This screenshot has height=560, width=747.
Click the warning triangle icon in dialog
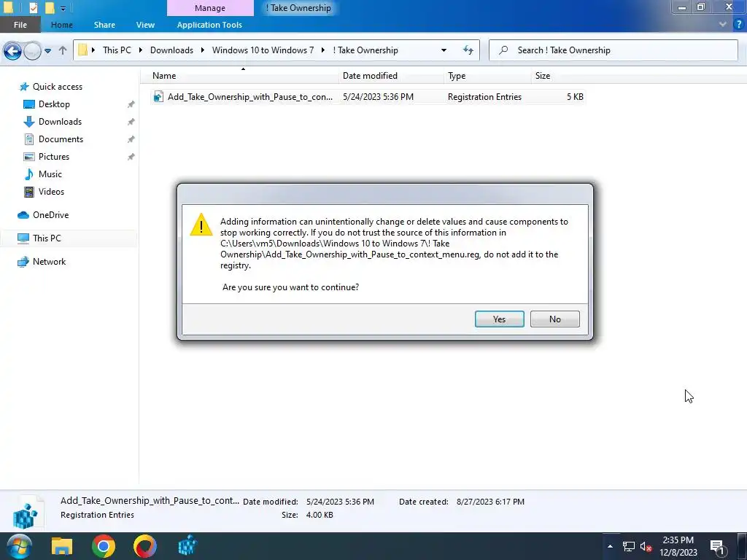coord(201,225)
